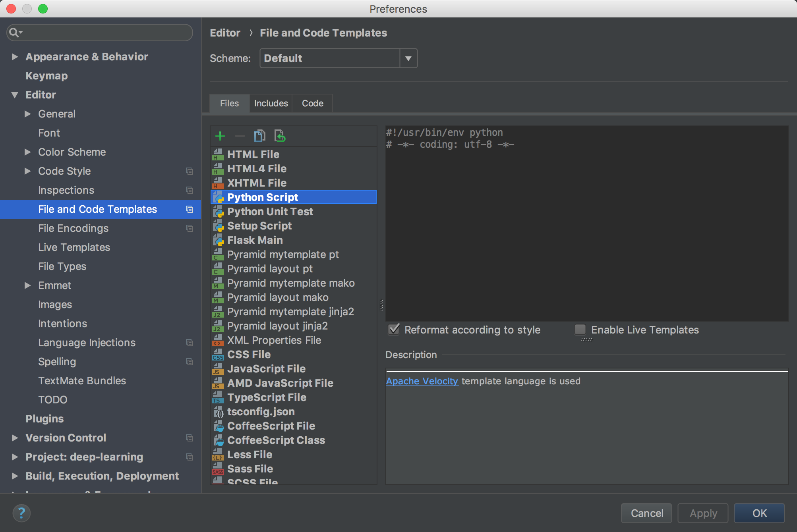The width and height of the screenshot is (797, 532).
Task: Click the green add template plus icon
Action: pos(220,136)
